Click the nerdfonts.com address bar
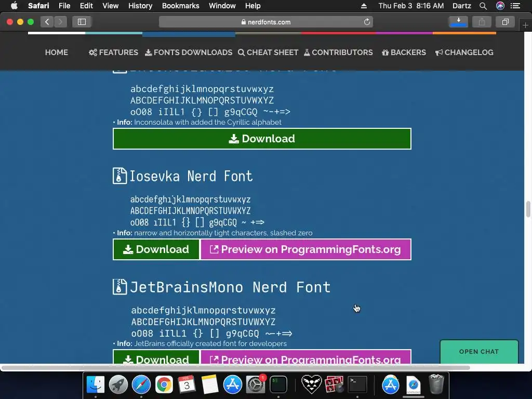Image resolution: width=532 pixels, height=399 pixels. [x=265, y=22]
